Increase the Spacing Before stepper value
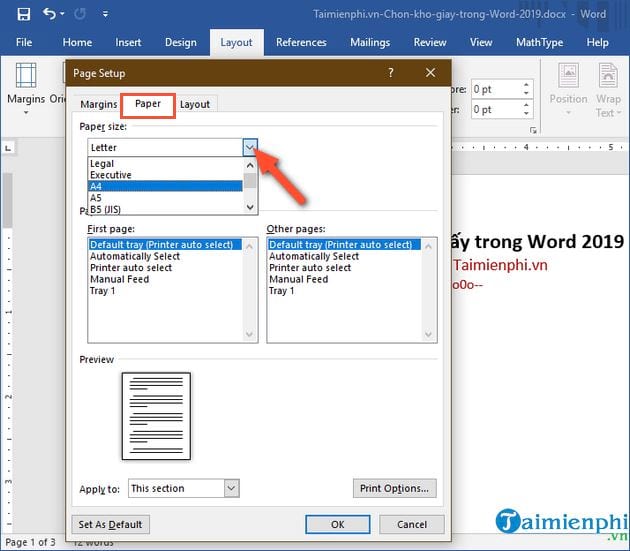 [x=526, y=85]
